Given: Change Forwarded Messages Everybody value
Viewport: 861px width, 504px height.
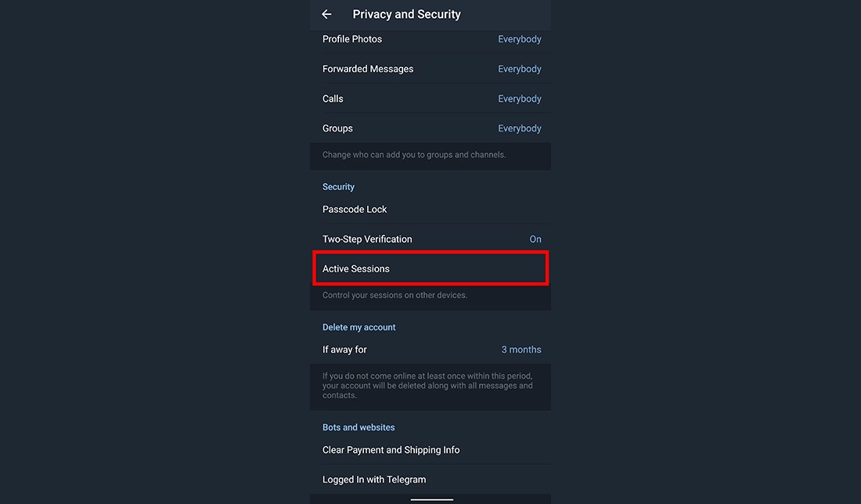Looking at the screenshot, I should pos(519,69).
